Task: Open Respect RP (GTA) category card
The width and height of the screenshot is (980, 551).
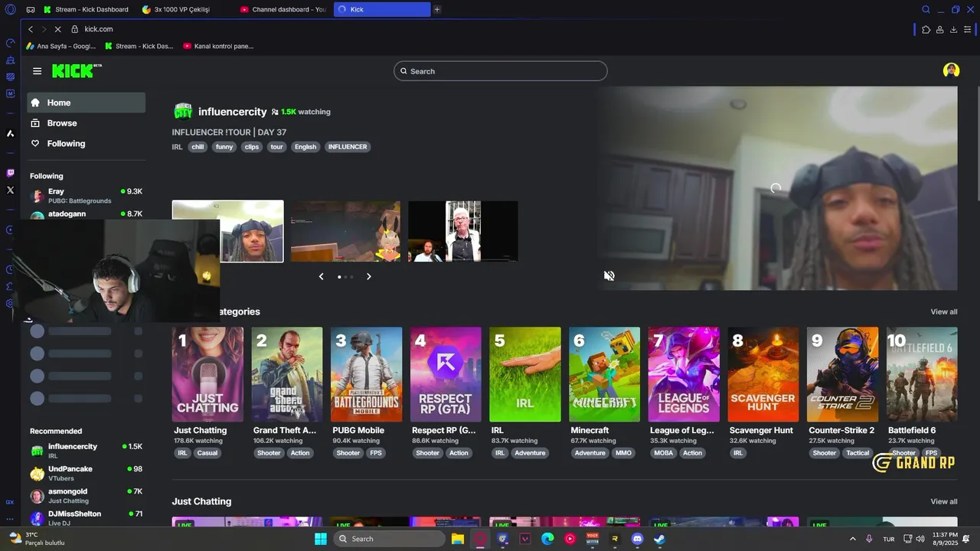Action: [446, 374]
